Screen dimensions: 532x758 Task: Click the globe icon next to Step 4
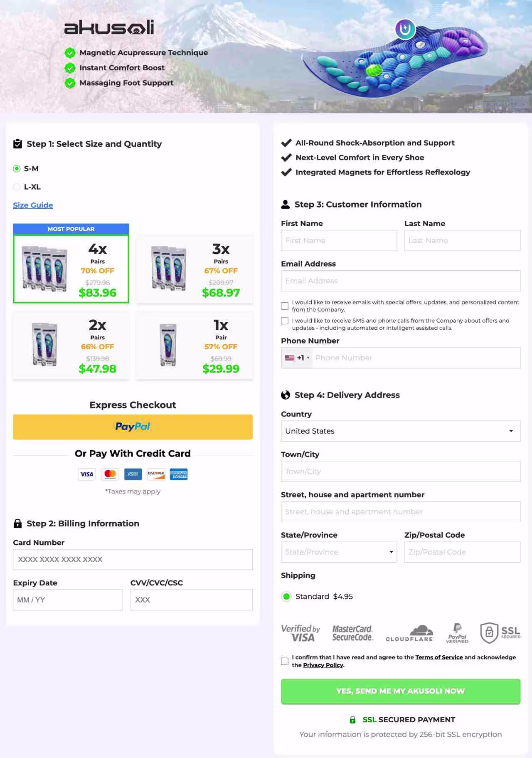click(286, 395)
